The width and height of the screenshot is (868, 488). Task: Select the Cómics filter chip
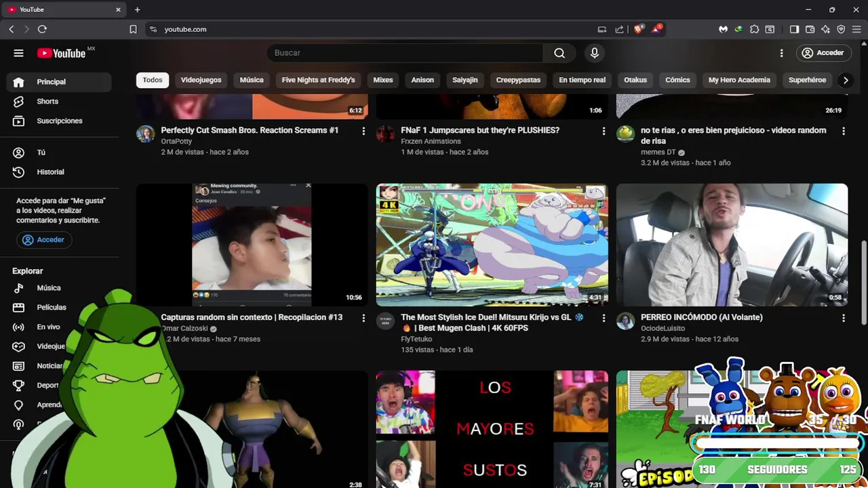pos(677,80)
